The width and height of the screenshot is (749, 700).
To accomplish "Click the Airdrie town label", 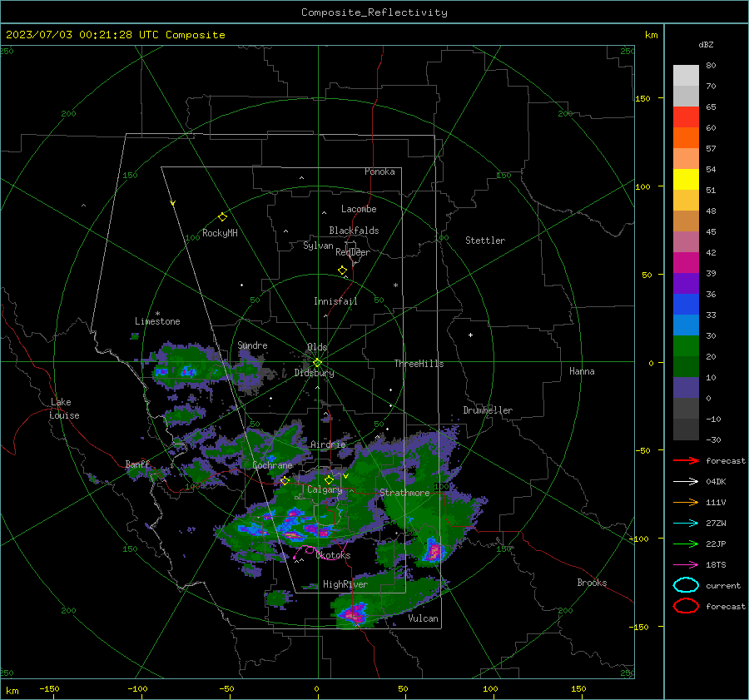I will 328,444.
